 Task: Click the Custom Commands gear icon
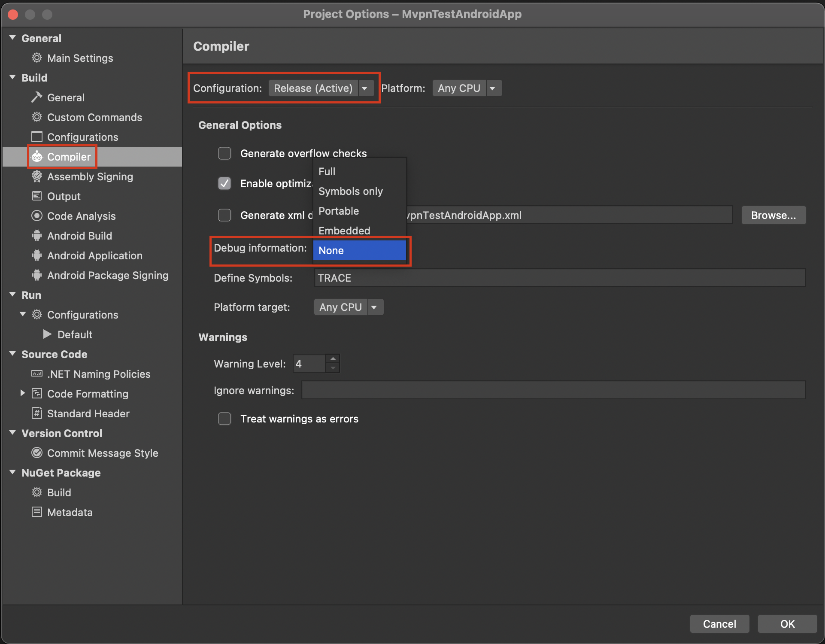tap(37, 117)
